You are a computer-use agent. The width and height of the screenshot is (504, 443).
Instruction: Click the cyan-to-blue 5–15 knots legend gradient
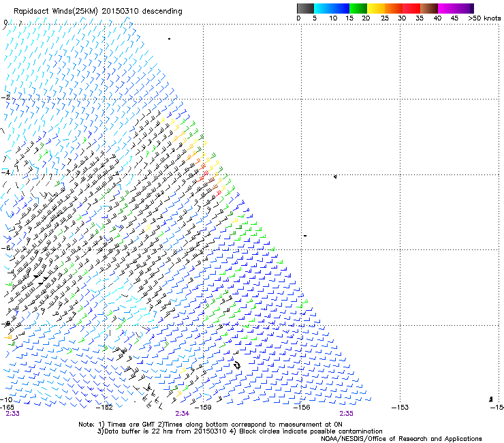click(x=332, y=8)
